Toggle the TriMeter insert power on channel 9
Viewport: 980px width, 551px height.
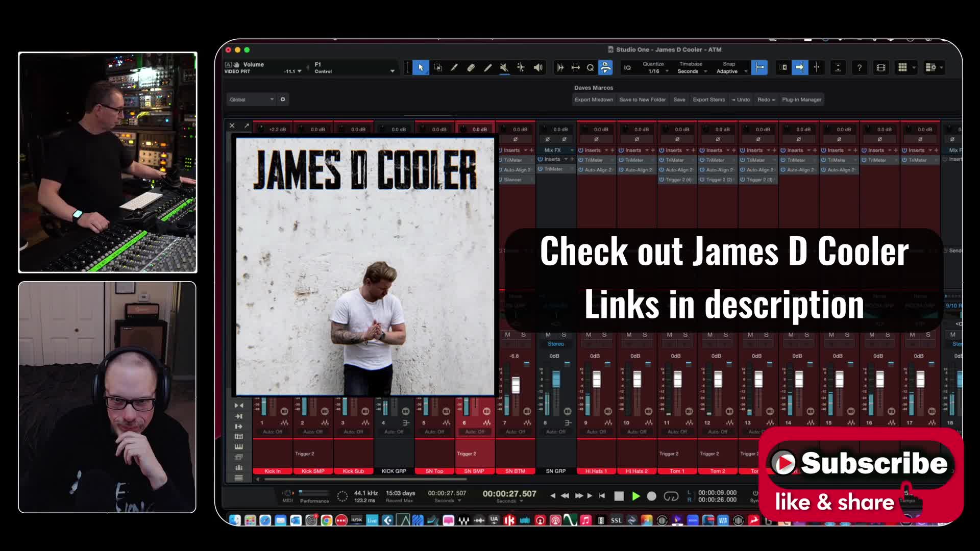point(581,160)
